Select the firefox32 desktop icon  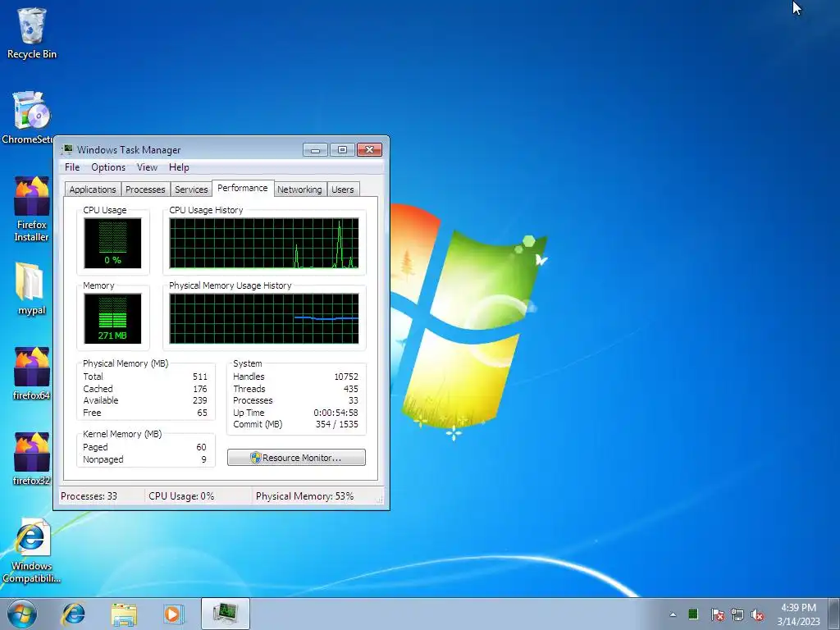tap(32, 459)
